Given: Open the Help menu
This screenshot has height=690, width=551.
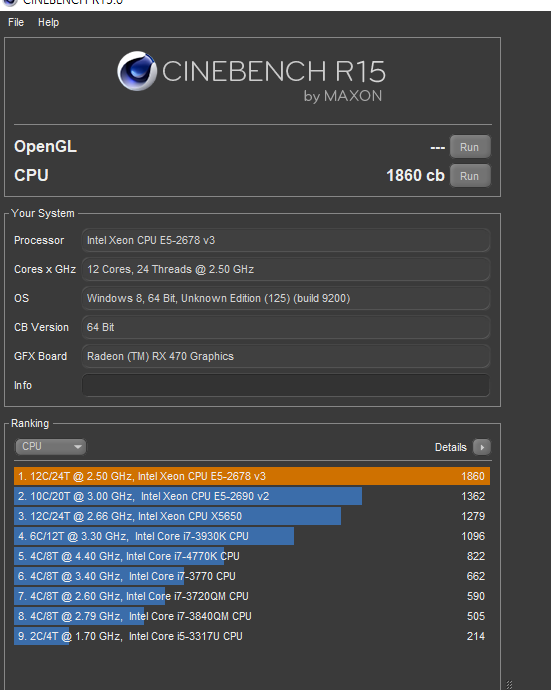Looking at the screenshot, I should [x=48, y=22].
